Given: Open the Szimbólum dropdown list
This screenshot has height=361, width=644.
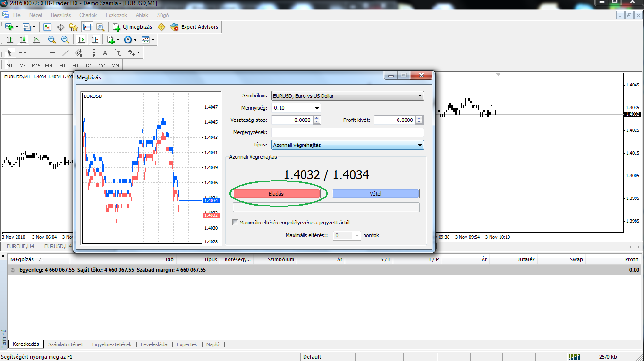Looking at the screenshot, I should point(420,96).
